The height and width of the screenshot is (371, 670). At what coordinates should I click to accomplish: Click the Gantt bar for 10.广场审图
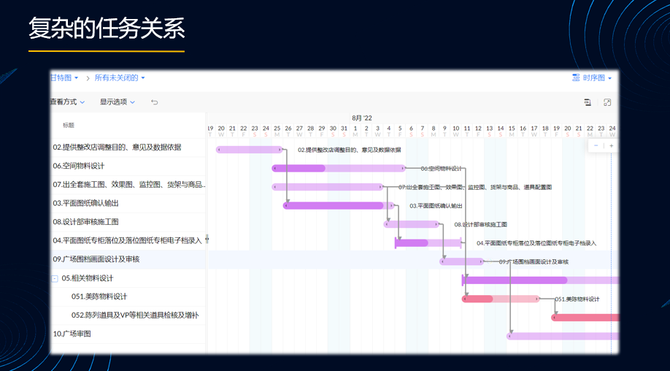coord(563,336)
